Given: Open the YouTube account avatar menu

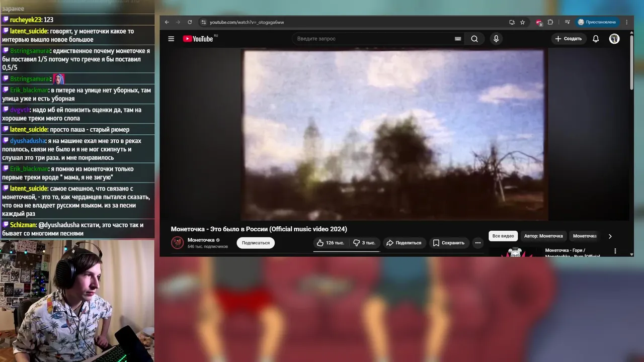Looking at the screenshot, I should 614,39.
